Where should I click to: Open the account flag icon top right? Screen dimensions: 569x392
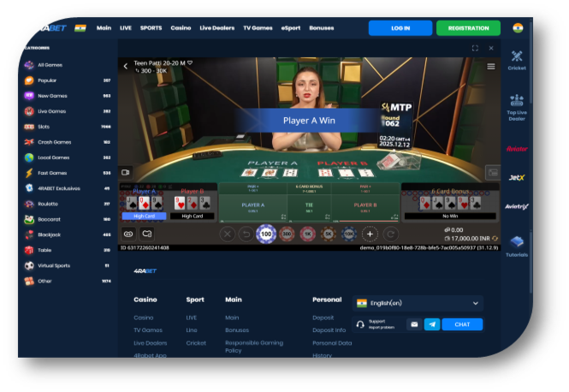[x=518, y=28]
